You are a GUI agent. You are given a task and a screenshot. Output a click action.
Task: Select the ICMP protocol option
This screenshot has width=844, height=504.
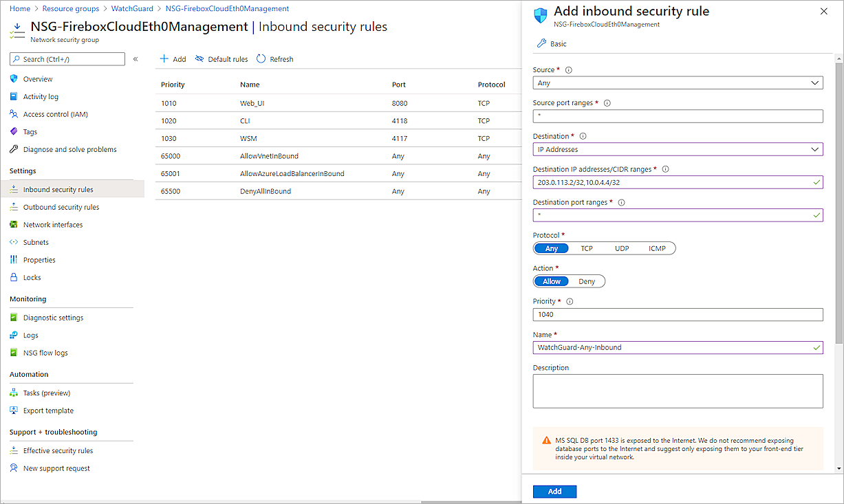click(657, 248)
